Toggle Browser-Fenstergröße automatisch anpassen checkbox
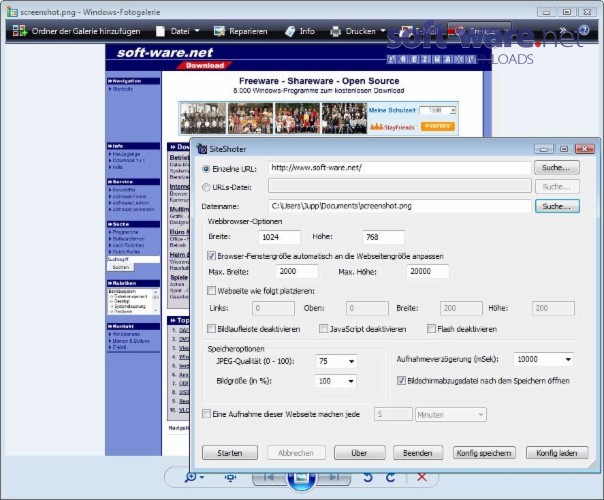 click(x=211, y=255)
